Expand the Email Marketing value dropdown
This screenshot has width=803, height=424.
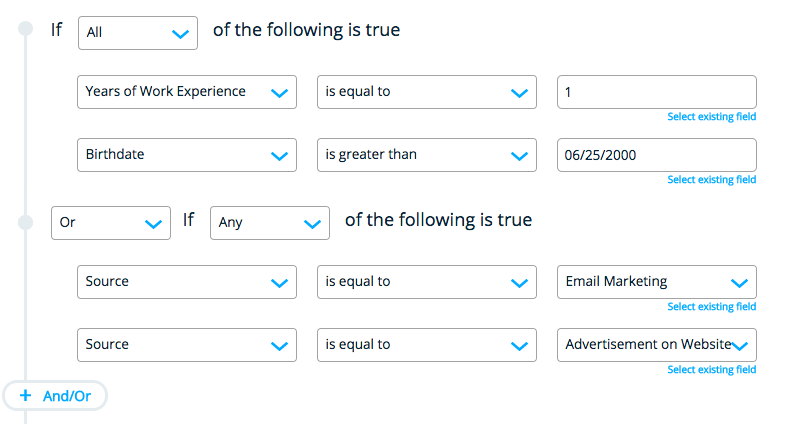point(656,282)
